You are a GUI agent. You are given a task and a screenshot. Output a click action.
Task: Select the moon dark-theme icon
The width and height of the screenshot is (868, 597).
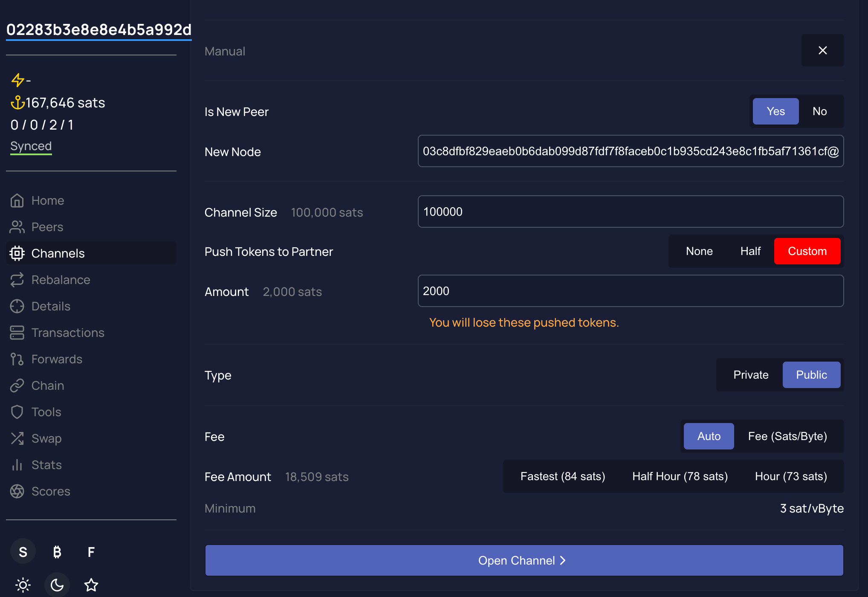coord(57,585)
